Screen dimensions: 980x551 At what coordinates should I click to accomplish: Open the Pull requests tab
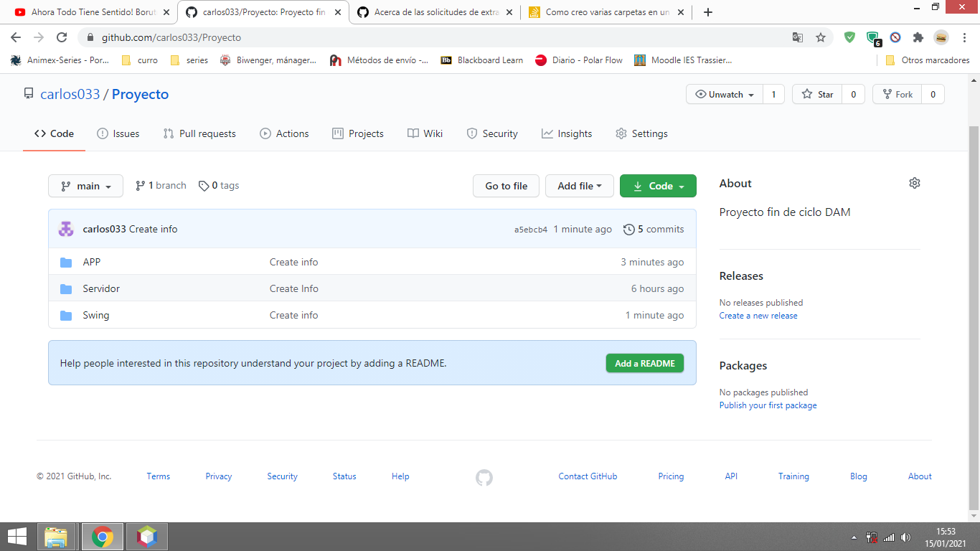(x=199, y=133)
